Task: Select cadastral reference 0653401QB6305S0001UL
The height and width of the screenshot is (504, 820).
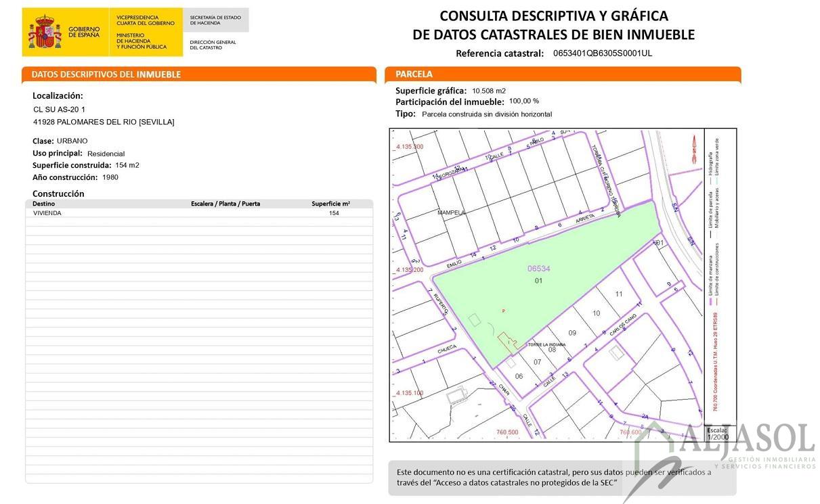Action: 603,53
